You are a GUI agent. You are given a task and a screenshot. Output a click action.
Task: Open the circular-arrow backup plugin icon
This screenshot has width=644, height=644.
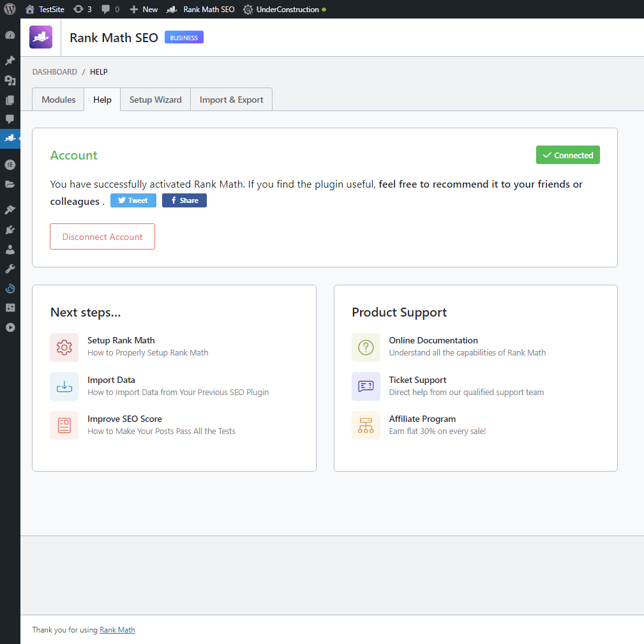click(10, 288)
